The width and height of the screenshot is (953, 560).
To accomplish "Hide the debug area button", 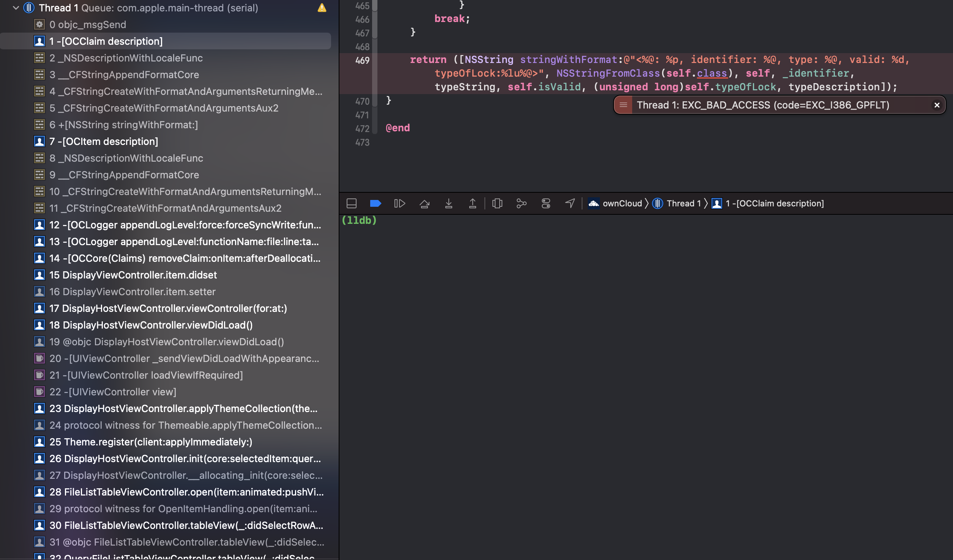I will click(x=352, y=204).
